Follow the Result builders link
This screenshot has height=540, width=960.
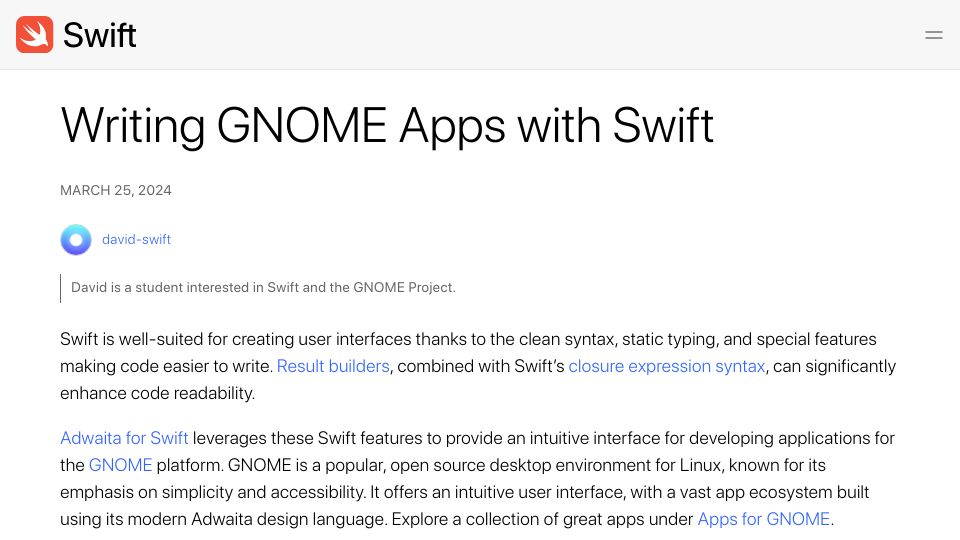coord(333,366)
